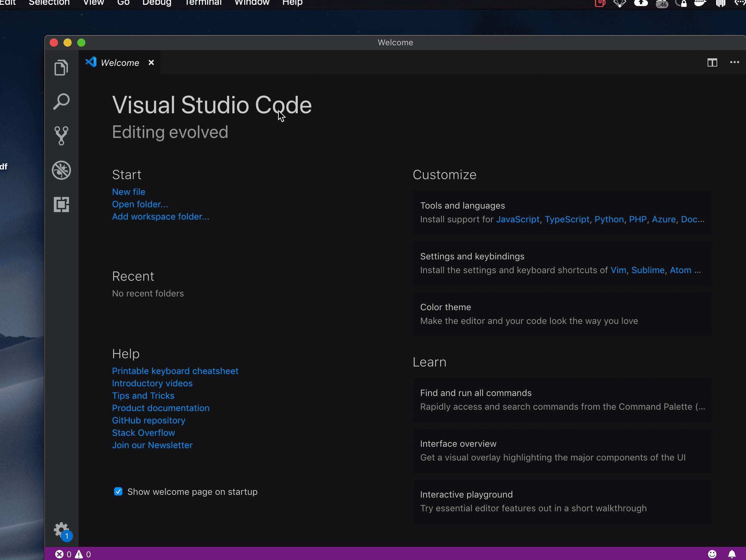Install Python support via Python link
746x560 pixels.
click(x=609, y=219)
